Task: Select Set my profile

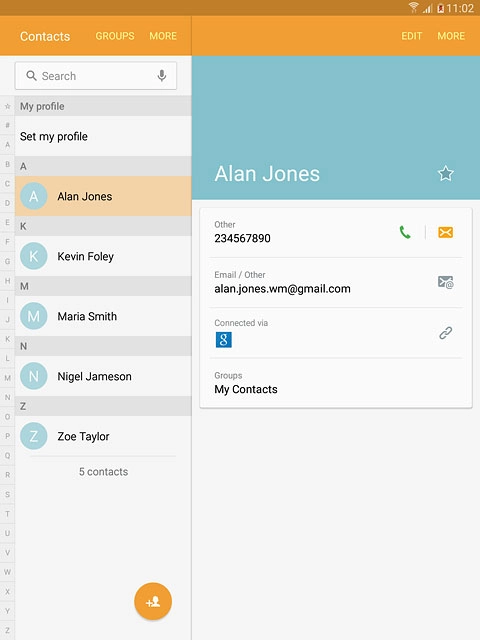Action: coord(103,136)
